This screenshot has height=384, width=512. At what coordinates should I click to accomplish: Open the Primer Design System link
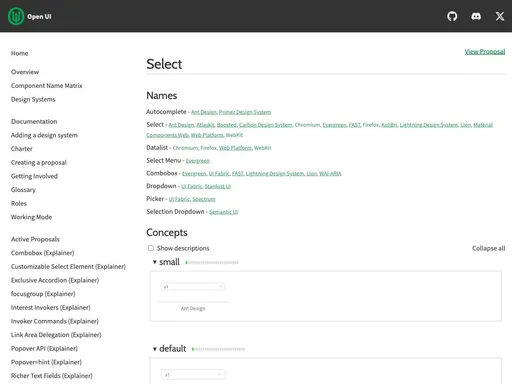[x=245, y=112]
